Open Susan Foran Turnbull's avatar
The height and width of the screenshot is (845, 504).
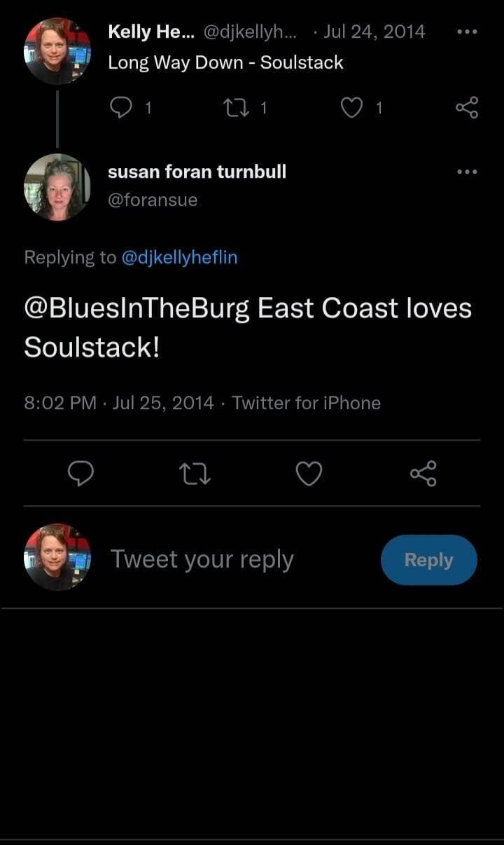coord(57,187)
